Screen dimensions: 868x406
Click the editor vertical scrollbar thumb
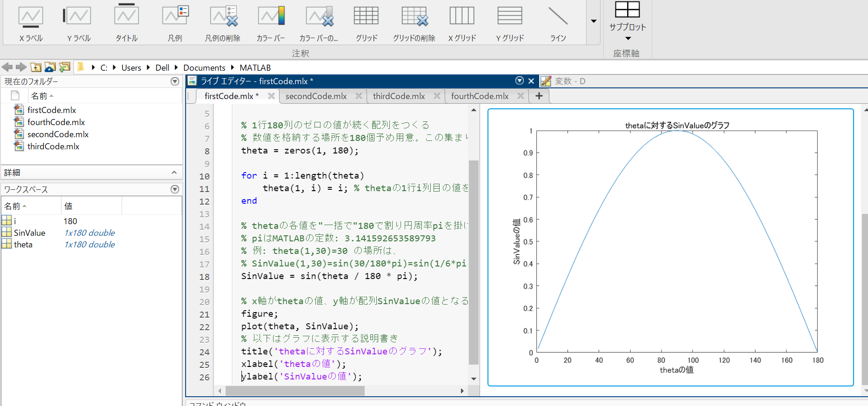474,262
